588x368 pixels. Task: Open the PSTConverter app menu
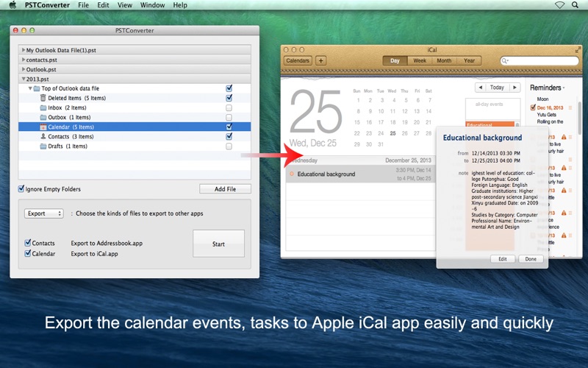[x=47, y=5]
